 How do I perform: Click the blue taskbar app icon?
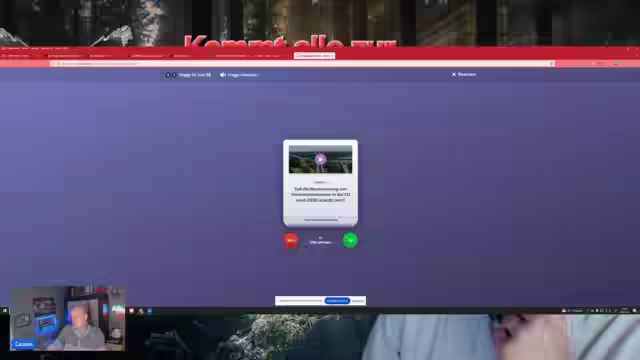click(x=149, y=311)
